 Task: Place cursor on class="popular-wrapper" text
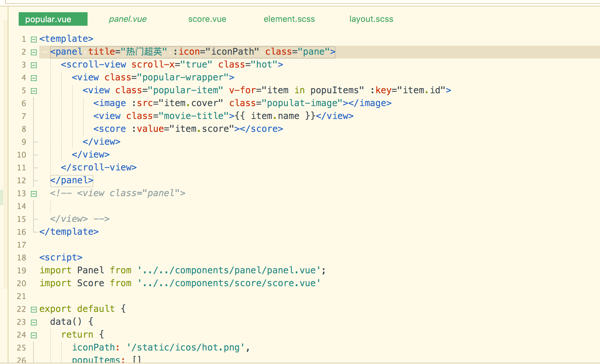click(166, 77)
